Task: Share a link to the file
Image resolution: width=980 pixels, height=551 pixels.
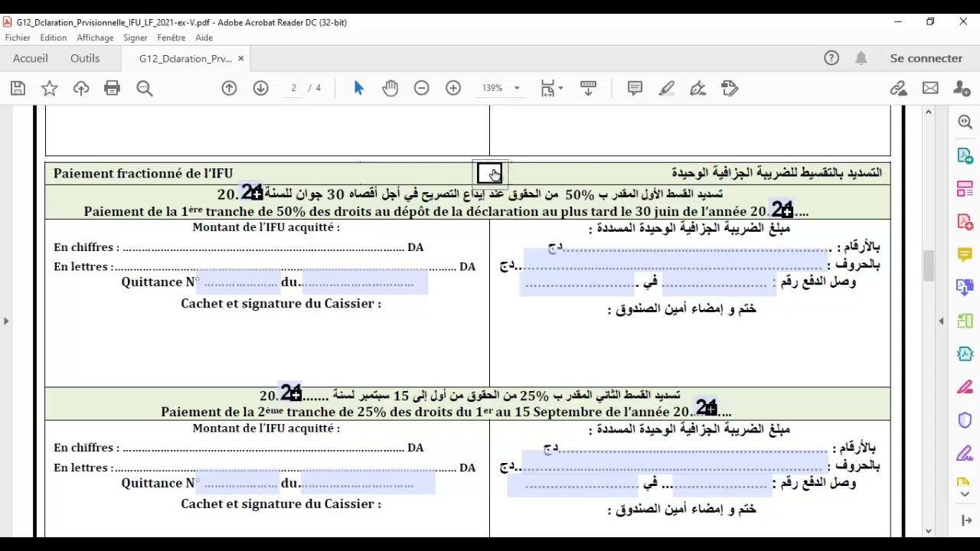Action: (899, 88)
